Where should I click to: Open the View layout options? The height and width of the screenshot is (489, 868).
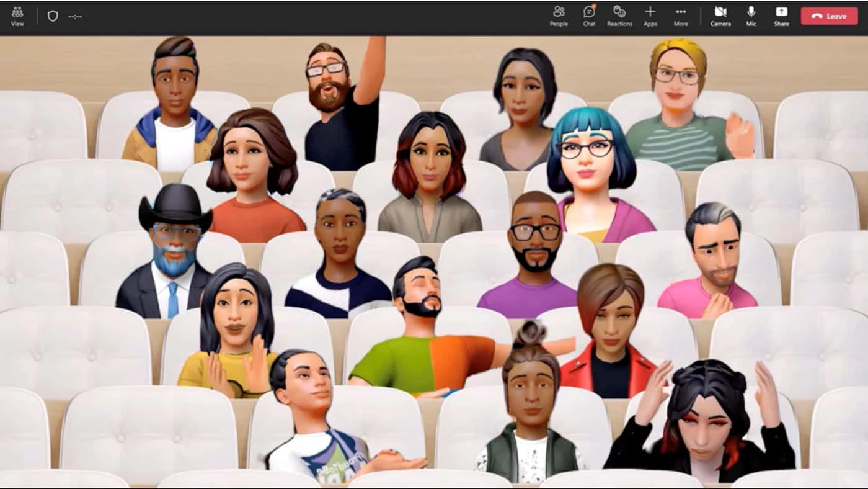pos(17,17)
